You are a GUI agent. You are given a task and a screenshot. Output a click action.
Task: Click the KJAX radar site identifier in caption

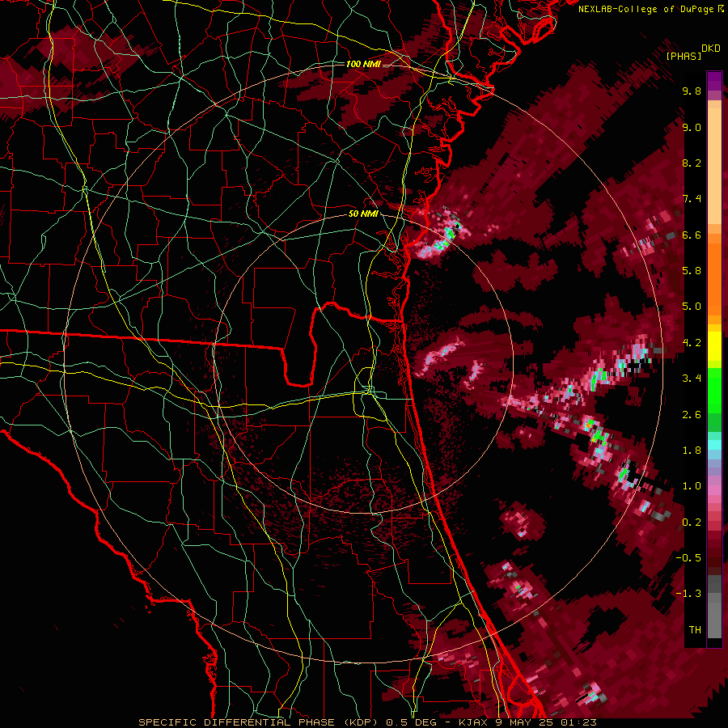[472, 722]
